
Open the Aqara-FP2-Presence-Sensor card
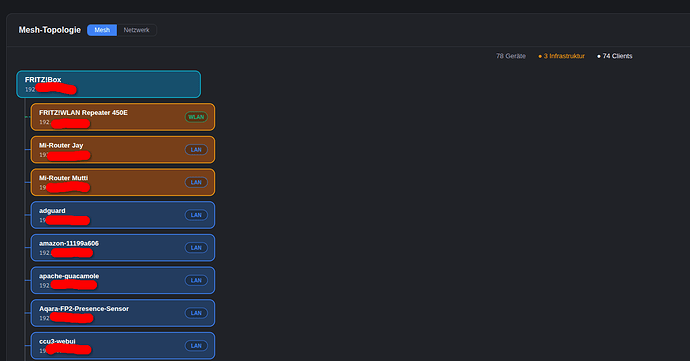coord(123,313)
